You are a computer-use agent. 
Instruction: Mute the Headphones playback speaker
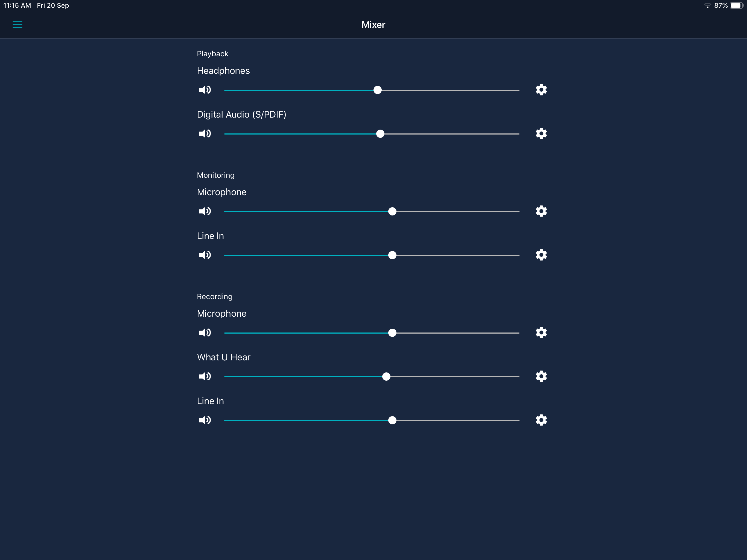[205, 90]
